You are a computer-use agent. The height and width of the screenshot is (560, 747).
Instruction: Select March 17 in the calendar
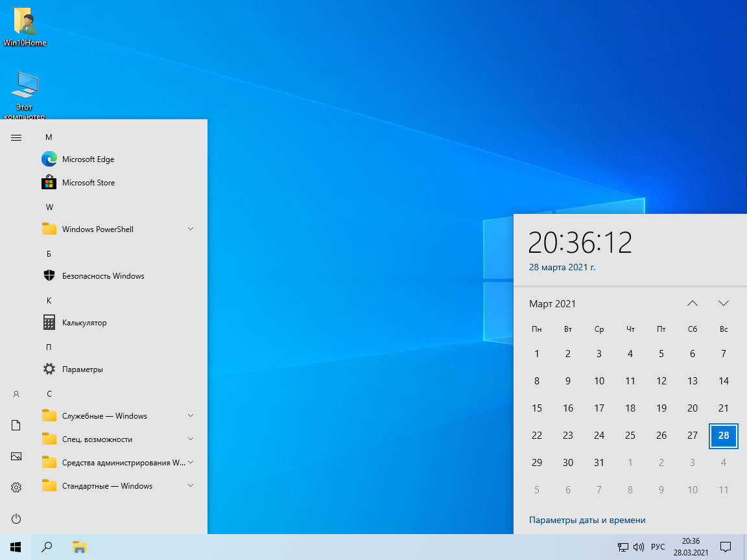coord(599,408)
